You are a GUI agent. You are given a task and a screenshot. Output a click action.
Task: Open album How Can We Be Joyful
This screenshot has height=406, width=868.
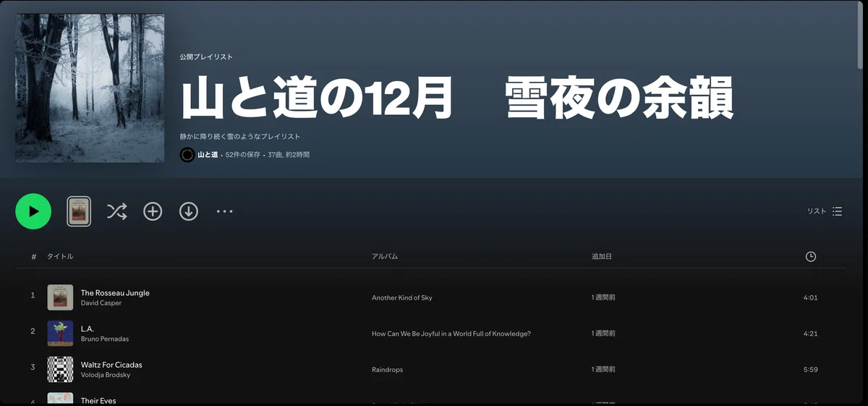tap(451, 334)
